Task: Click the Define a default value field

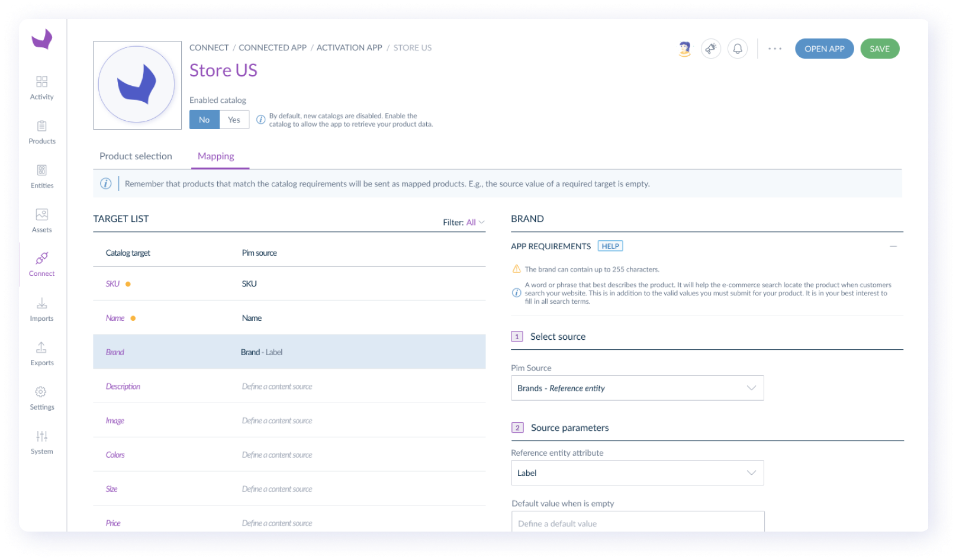Action: (637, 523)
